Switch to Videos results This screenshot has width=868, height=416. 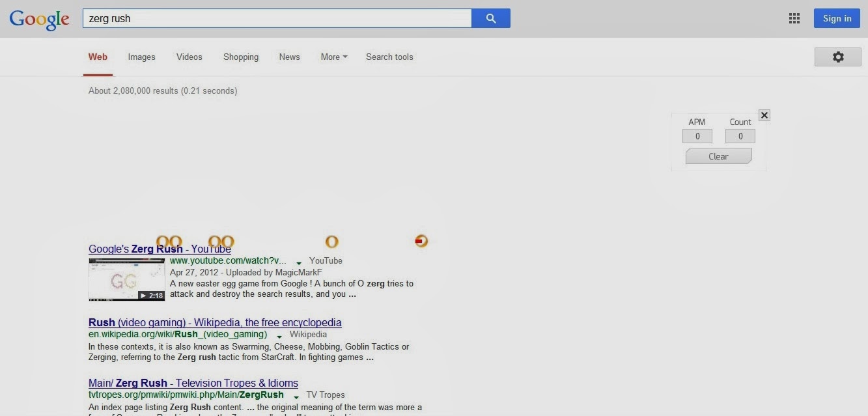point(189,57)
